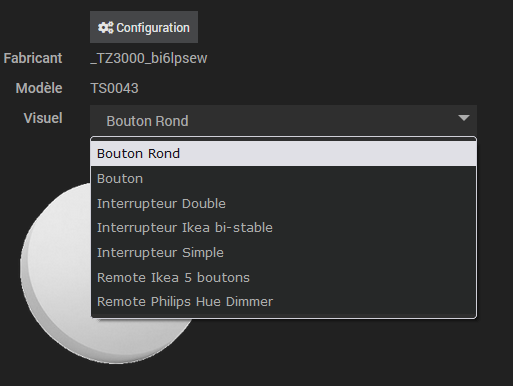Open the Configuration button
Image resolution: width=513 pixels, height=386 pixels.
(x=144, y=27)
